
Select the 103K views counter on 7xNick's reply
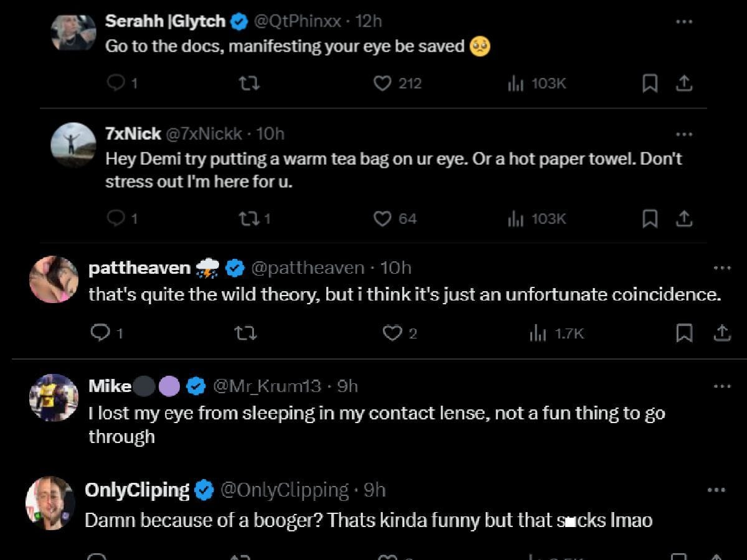tap(535, 218)
